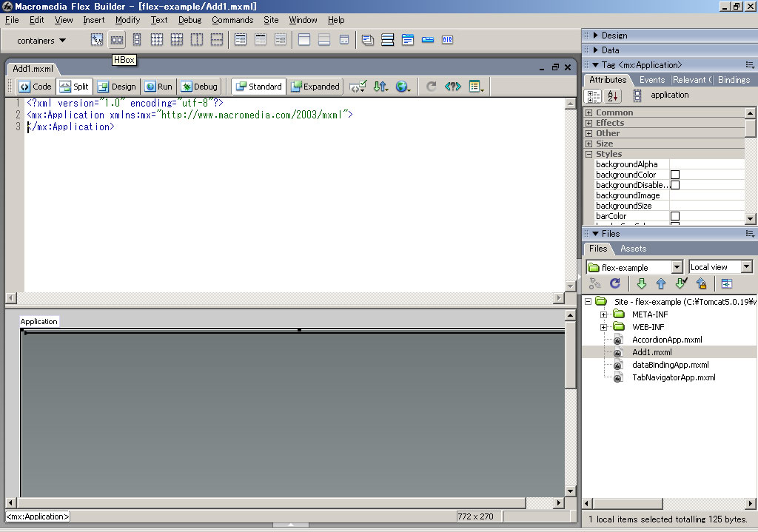758x532 pixels.
Task: Open the File management arrows menu
Action: point(380,87)
